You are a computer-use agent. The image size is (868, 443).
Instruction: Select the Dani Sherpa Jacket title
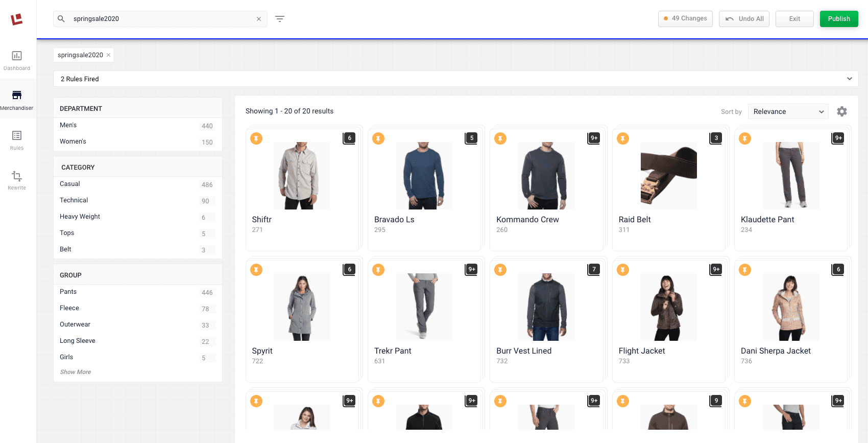(776, 351)
